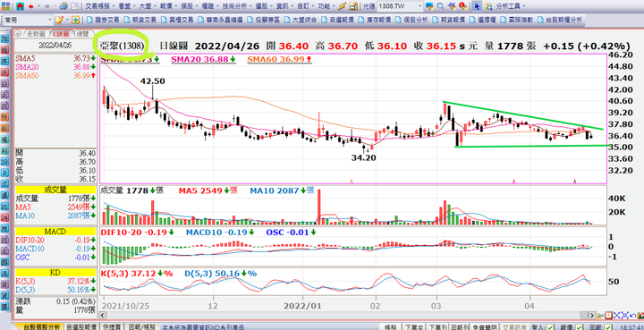Click the yellow notepad edit icon

click(59, 20)
